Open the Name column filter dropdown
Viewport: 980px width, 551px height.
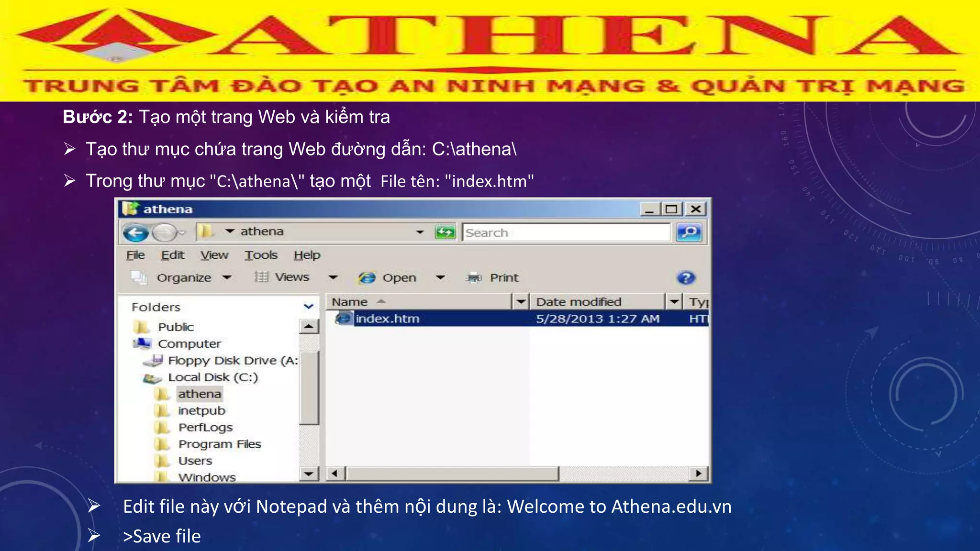521,302
